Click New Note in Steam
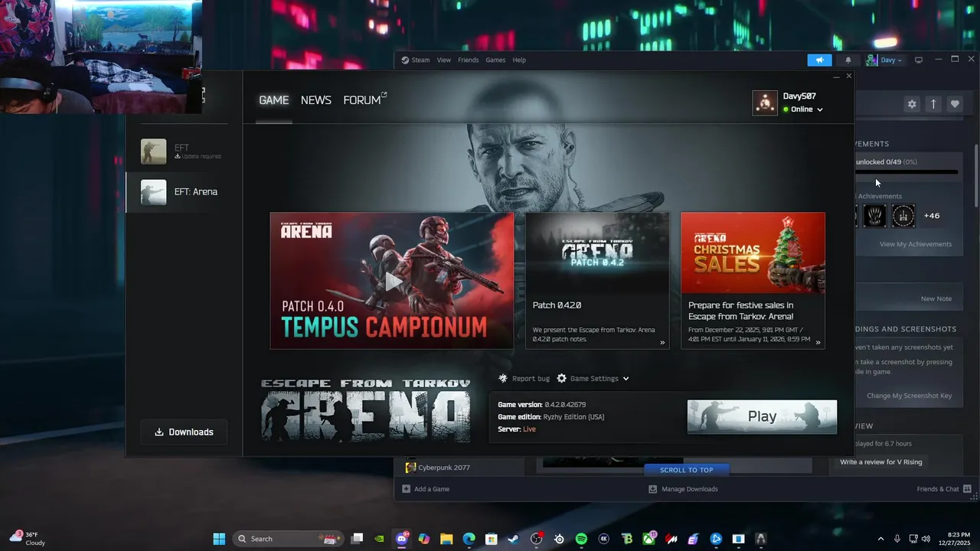The height and width of the screenshot is (551, 980). (x=936, y=298)
